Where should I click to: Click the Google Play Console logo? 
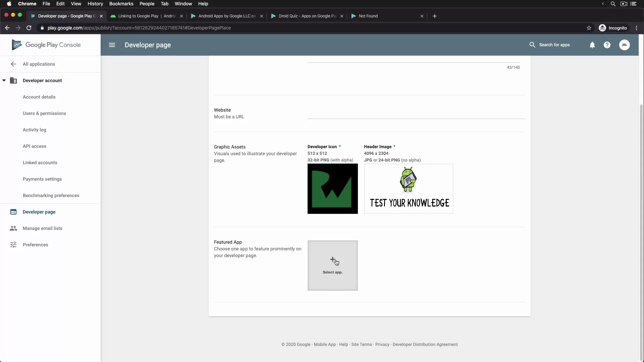tap(47, 45)
